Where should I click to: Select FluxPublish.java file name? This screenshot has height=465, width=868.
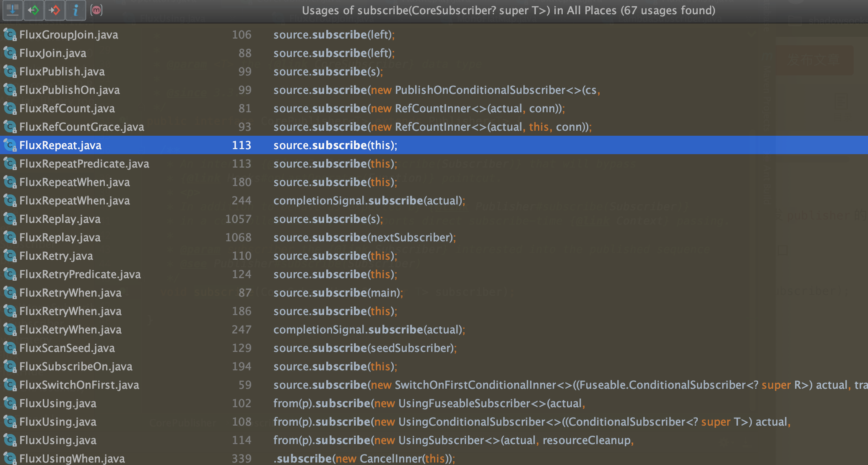(62, 72)
